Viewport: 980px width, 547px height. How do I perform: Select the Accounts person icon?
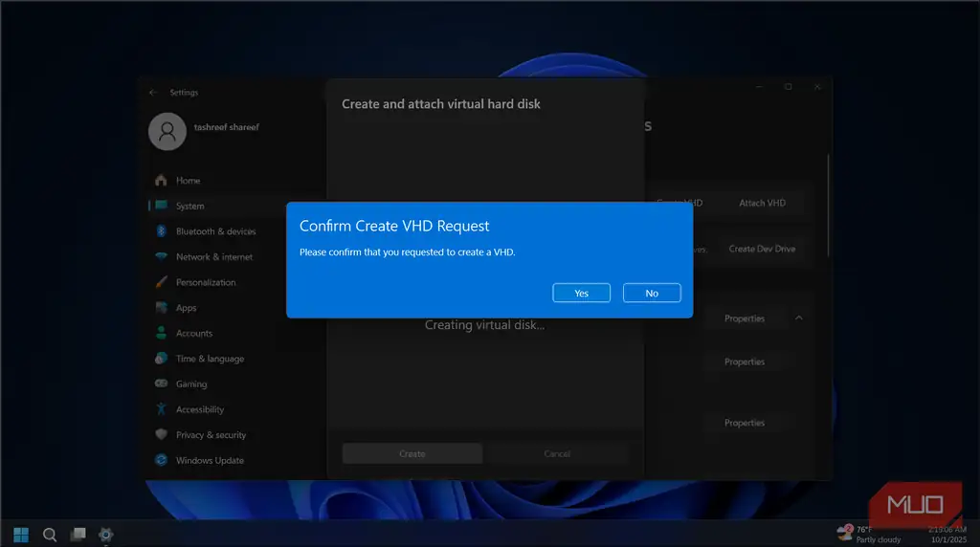tap(161, 333)
